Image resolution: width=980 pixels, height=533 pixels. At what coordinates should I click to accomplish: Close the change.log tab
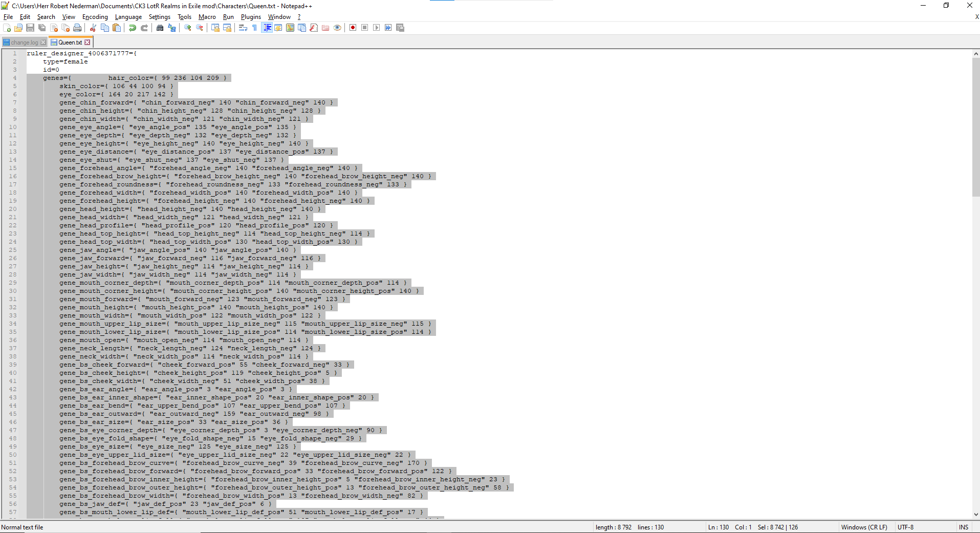[43, 42]
